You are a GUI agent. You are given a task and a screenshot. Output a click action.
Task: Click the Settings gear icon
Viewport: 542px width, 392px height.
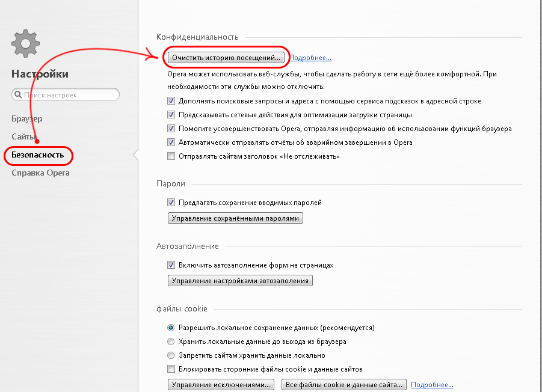click(x=25, y=44)
